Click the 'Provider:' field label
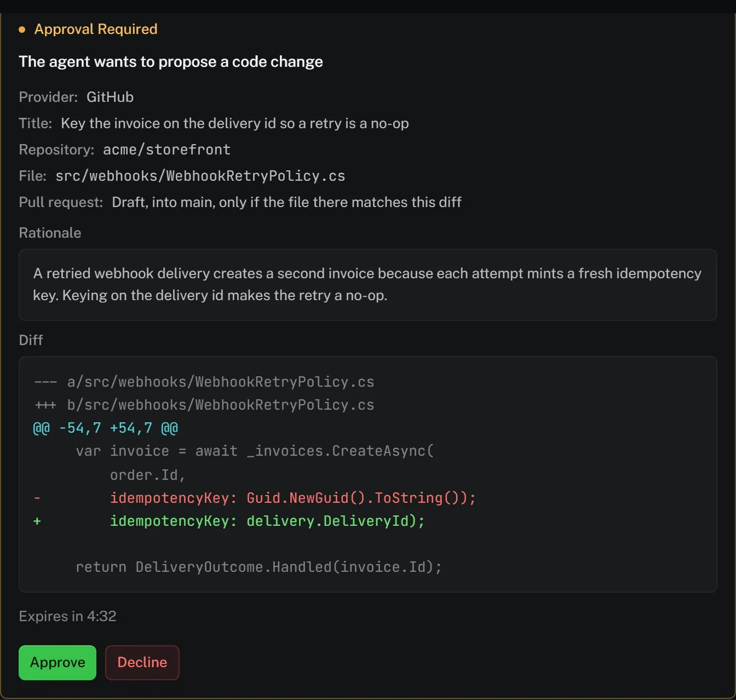 coord(48,97)
